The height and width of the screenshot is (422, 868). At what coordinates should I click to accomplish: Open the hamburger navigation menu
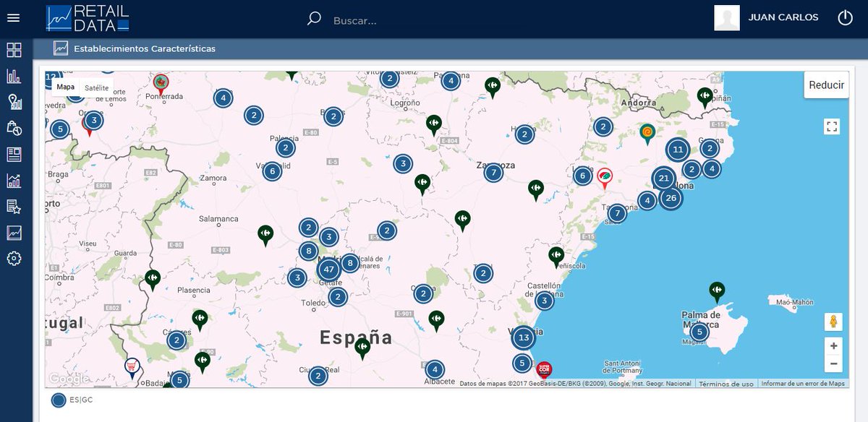click(x=13, y=18)
